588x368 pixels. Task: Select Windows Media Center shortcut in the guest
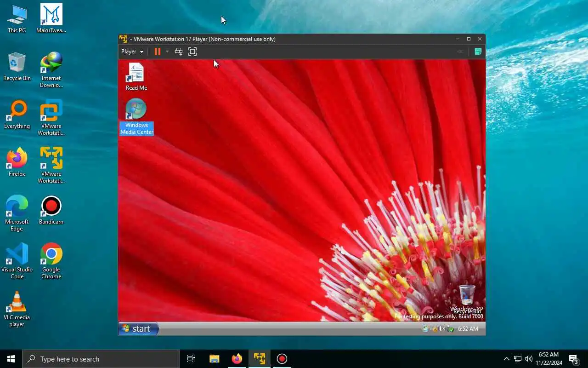(x=136, y=117)
